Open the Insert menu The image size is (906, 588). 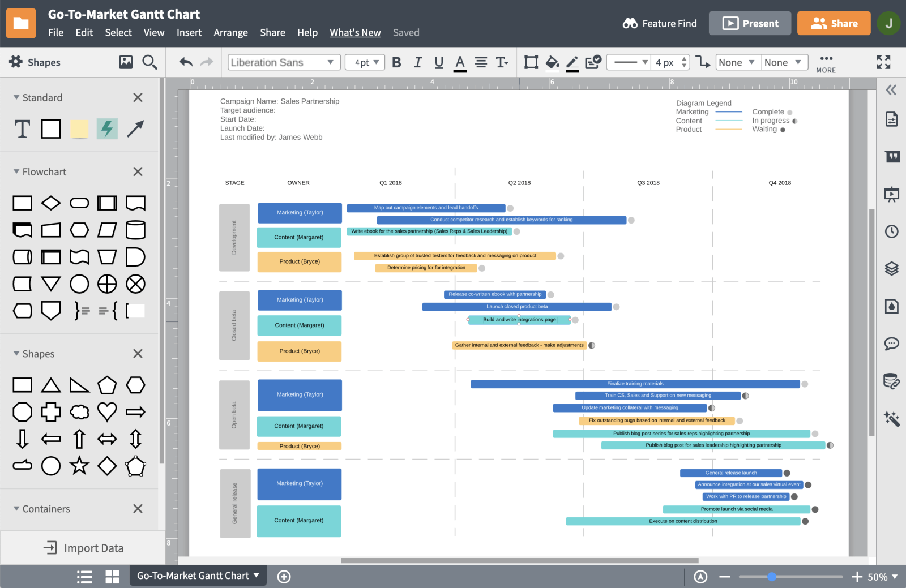pos(189,33)
